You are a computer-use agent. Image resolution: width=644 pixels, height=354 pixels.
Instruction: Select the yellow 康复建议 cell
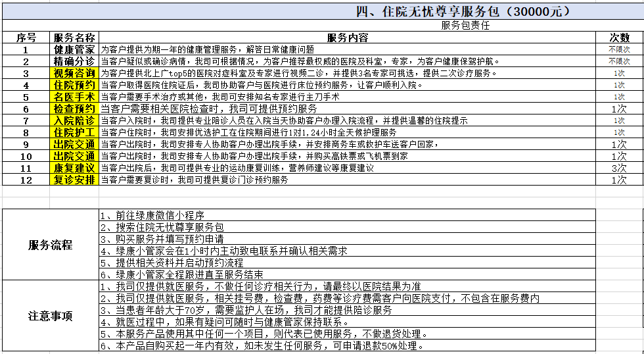[x=74, y=168]
